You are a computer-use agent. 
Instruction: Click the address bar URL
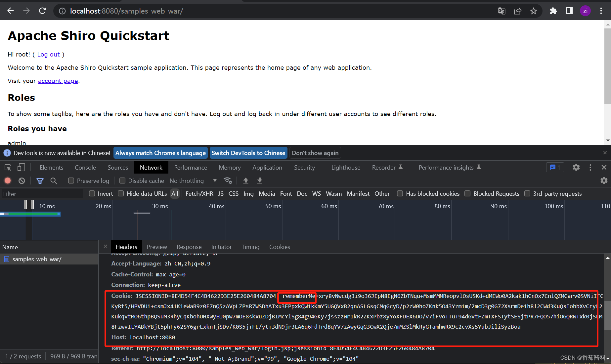click(127, 11)
